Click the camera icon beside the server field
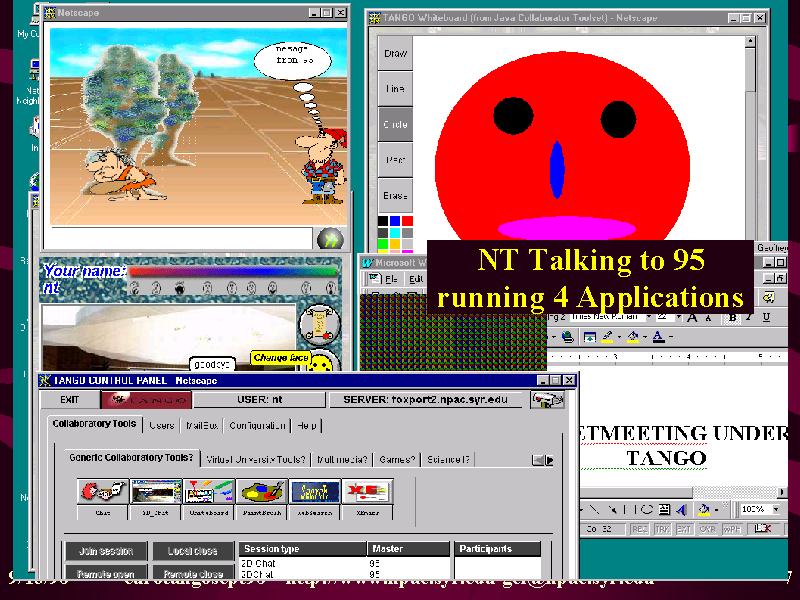Image resolution: width=800 pixels, height=600 pixels. tap(547, 399)
